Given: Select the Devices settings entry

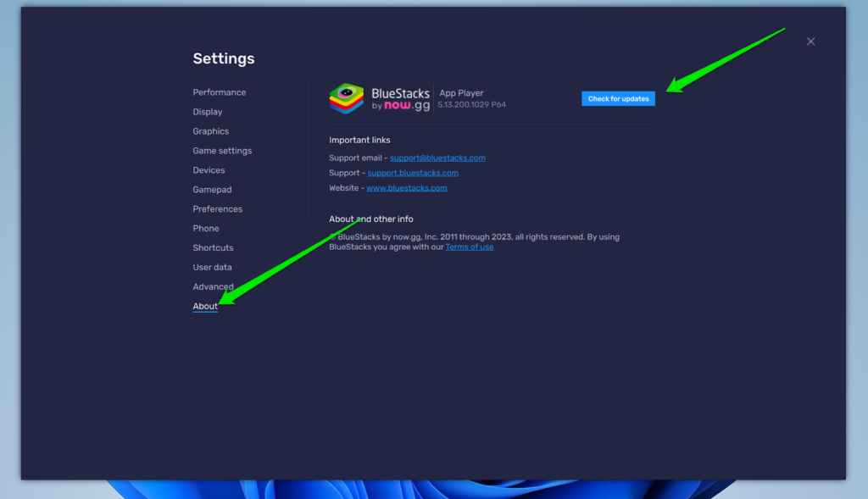Looking at the screenshot, I should (x=209, y=169).
